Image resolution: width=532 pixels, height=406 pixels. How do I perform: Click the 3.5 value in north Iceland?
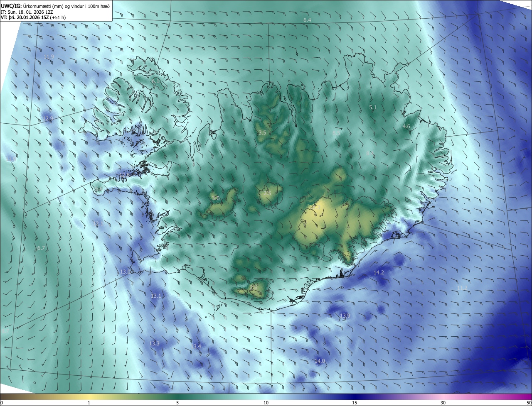[262, 133]
